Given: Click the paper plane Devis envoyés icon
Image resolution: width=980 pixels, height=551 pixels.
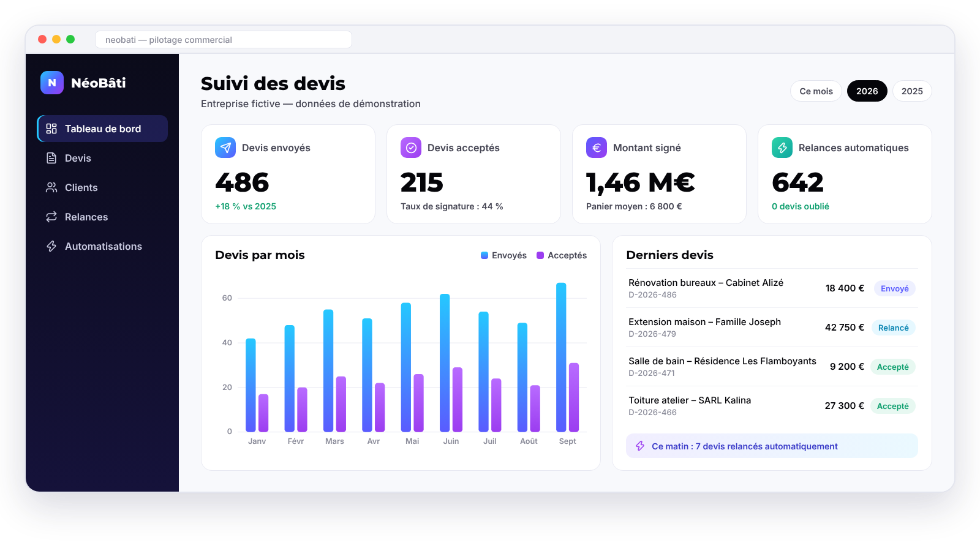Looking at the screenshot, I should 225,148.
